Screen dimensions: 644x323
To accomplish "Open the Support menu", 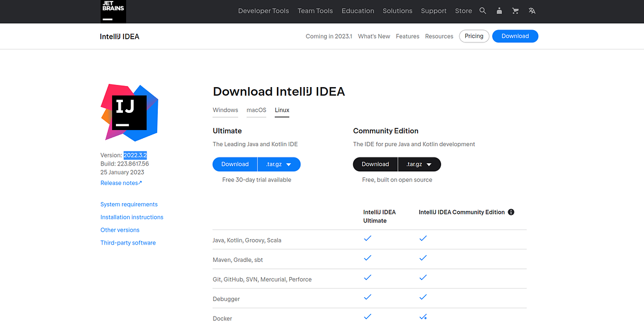I will click(x=434, y=10).
